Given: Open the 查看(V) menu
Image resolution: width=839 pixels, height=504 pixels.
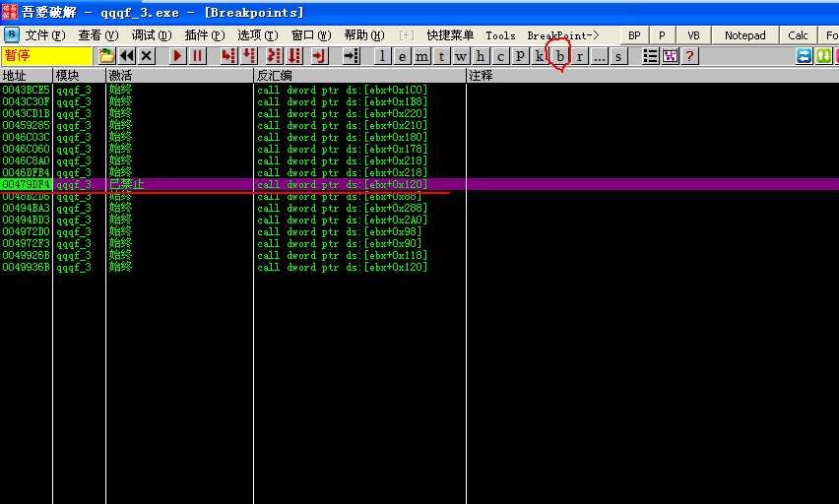Looking at the screenshot, I should 97,35.
